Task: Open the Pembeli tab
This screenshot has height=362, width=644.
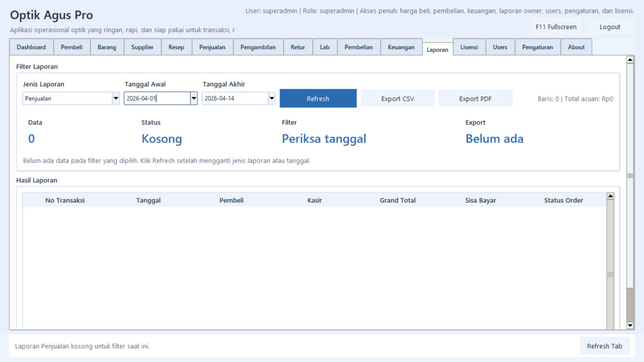Action: [71, 47]
